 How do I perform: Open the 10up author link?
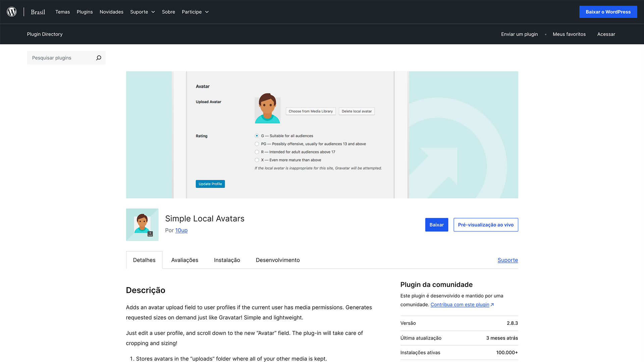[181, 230]
